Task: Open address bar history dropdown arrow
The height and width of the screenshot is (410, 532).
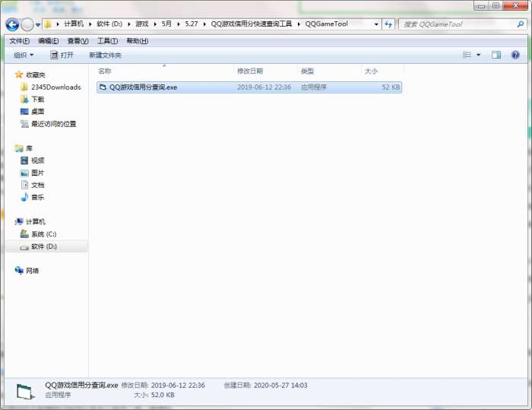Action: 376,24
